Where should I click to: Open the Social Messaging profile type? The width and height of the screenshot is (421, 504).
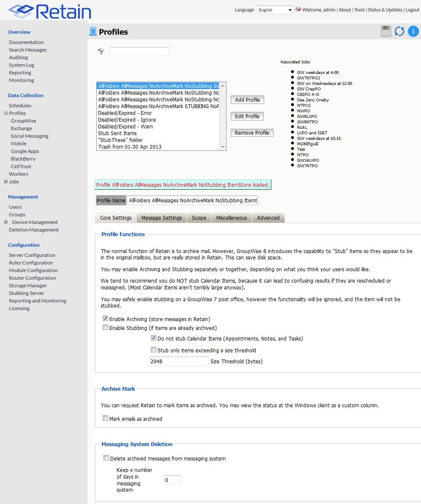(30, 136)
